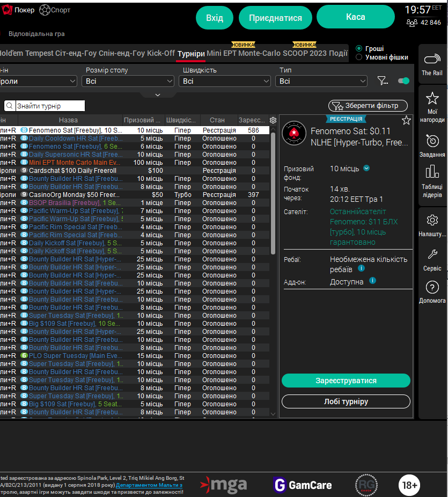Screen dimensions: 448x497
Task: Expand filter panel chevron below filters
Action: (x=157, y=95)
